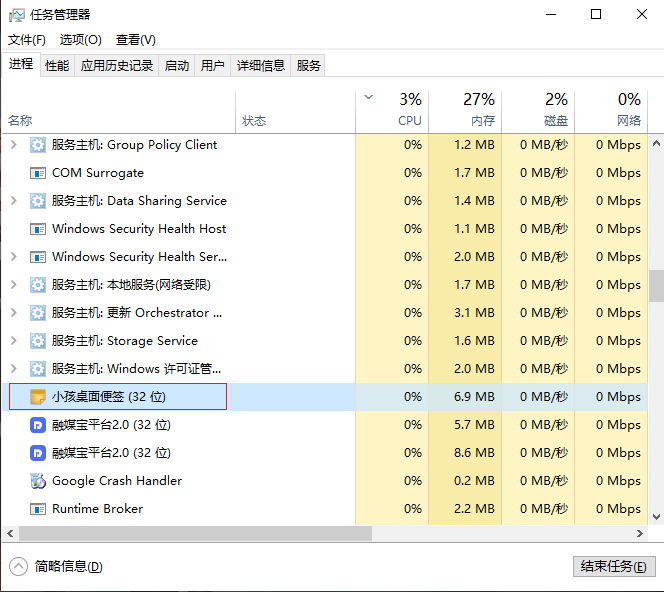Click the COM Surrogate process icon
This screenshot has width=664, height=592.
point(38,173)
